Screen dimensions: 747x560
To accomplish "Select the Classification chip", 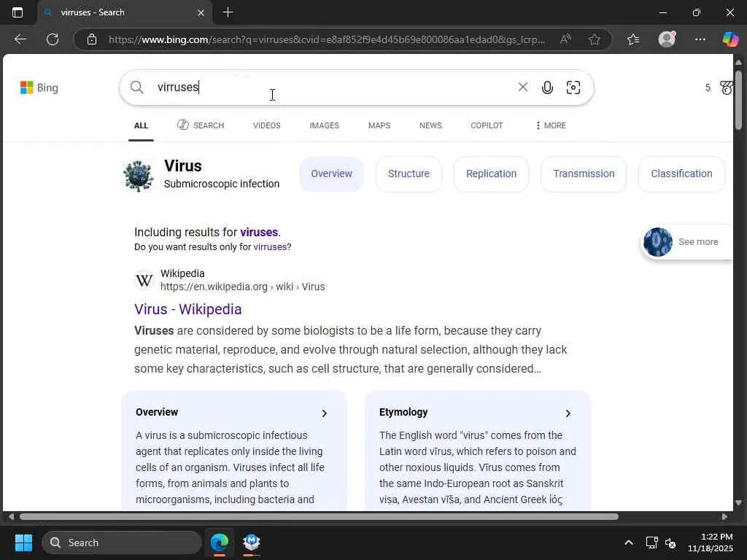I will (x=682, y=174).
